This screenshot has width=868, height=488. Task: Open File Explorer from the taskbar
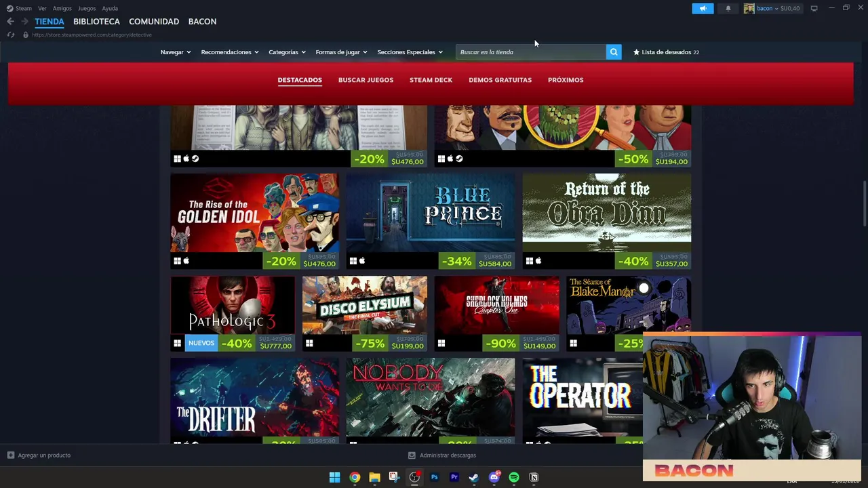pyautogui.click(x=374, y=477)
